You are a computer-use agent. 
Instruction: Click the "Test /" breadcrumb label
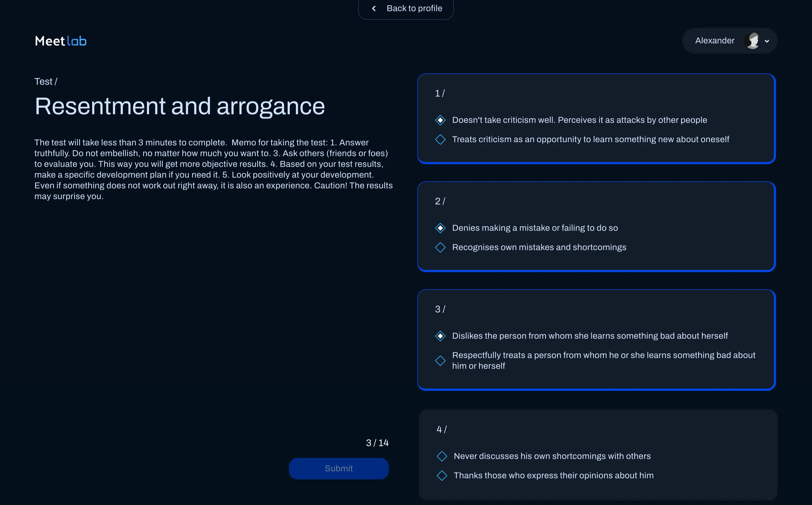click(46, 82)
